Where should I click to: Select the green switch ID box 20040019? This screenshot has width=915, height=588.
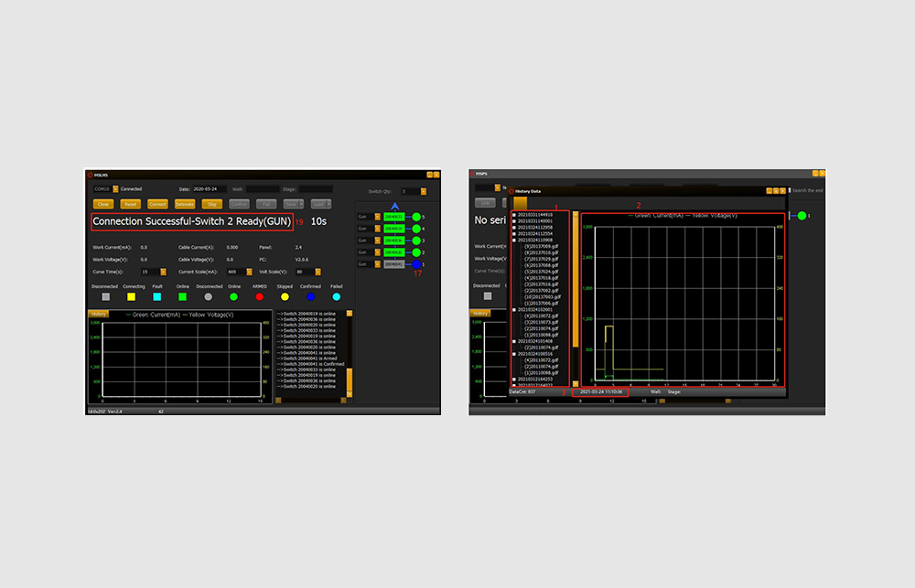(393, 229)
